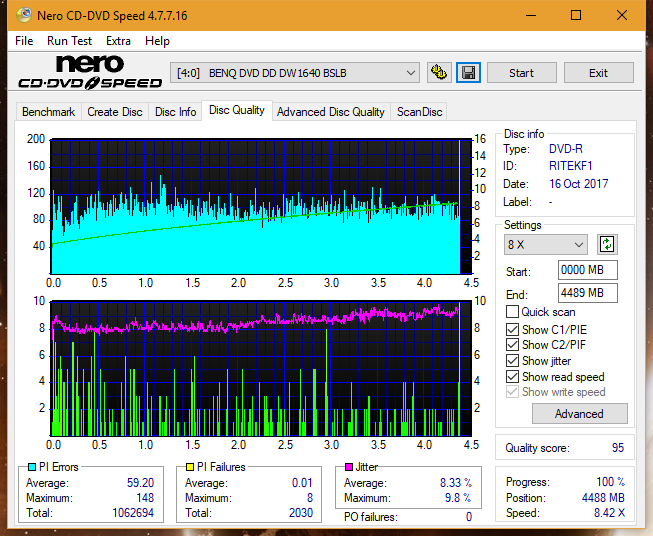Close the Nero CD-DVD Speed window

coord(622,15)
